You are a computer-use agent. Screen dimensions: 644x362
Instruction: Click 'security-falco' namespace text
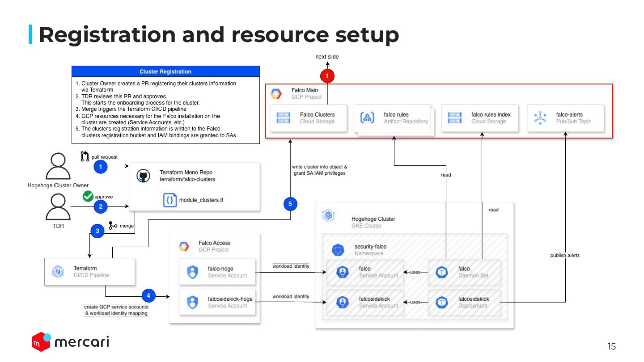pos(371,247)
